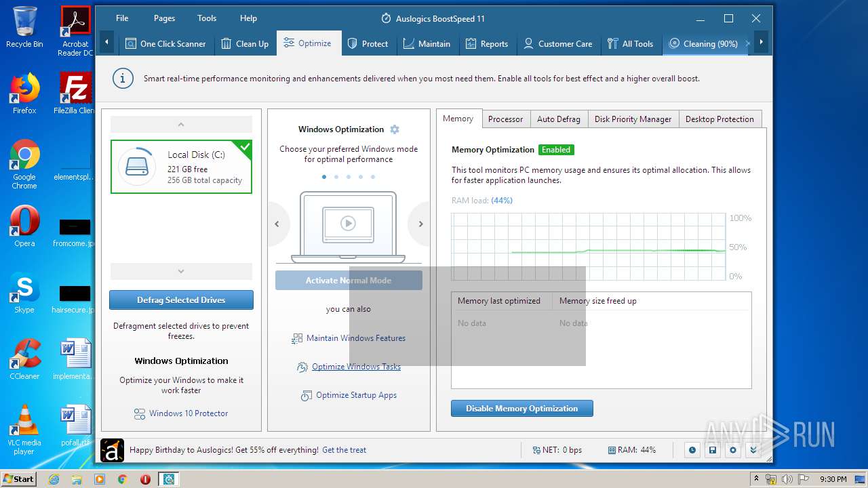Click the Get the treat link

pyautogui.click(x=344, y=450)
